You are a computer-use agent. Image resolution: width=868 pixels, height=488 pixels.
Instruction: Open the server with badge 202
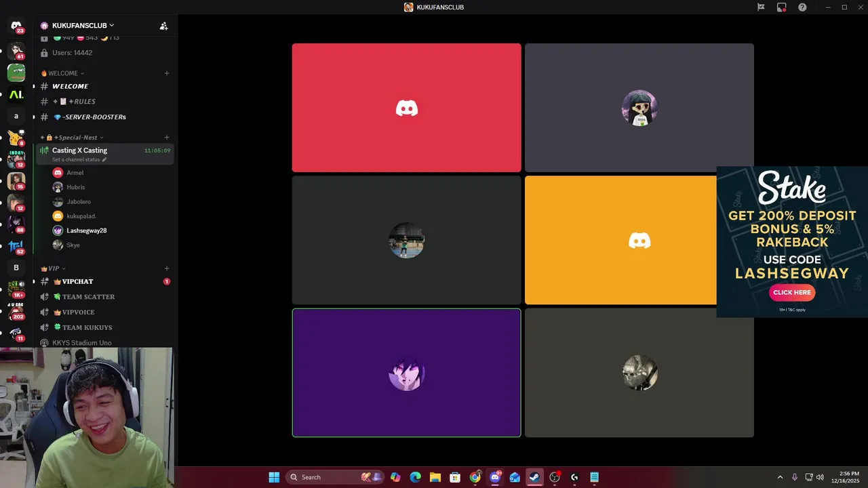tap(16, 311)
